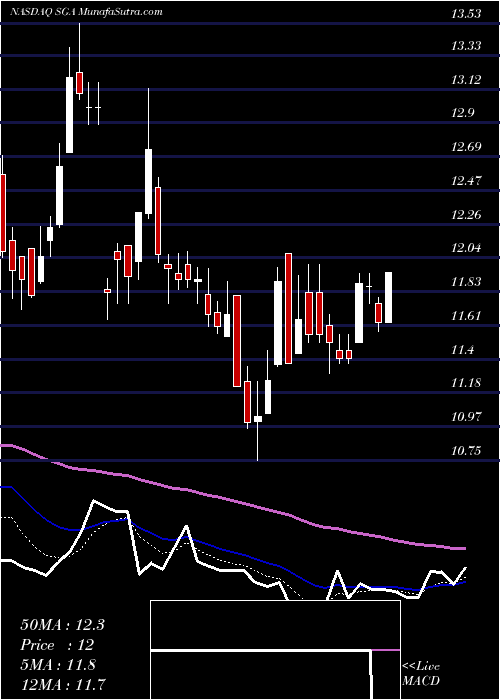Pick the 12.04 price axis label
This screenshot has height=700, width=500.
pyautogui.click(x=466, y=248)
